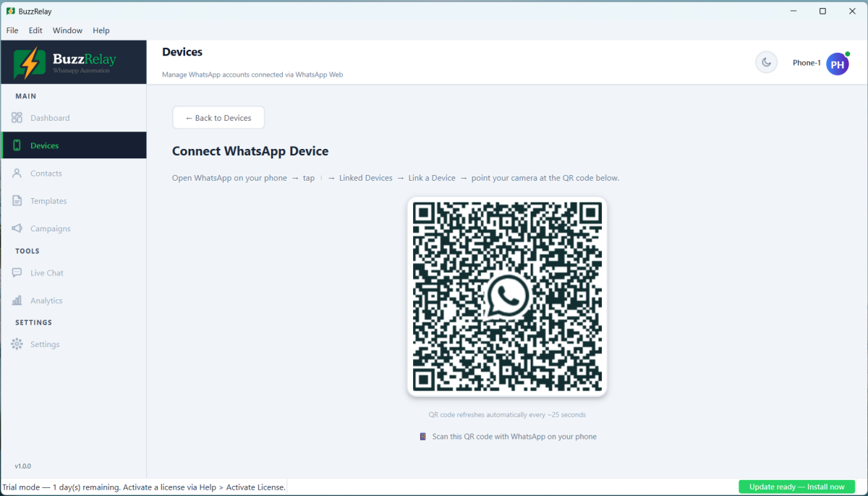Click Manage WhatsApp accounts subtitle text
This screenshot has width=868, height=496.
point(252,74)
